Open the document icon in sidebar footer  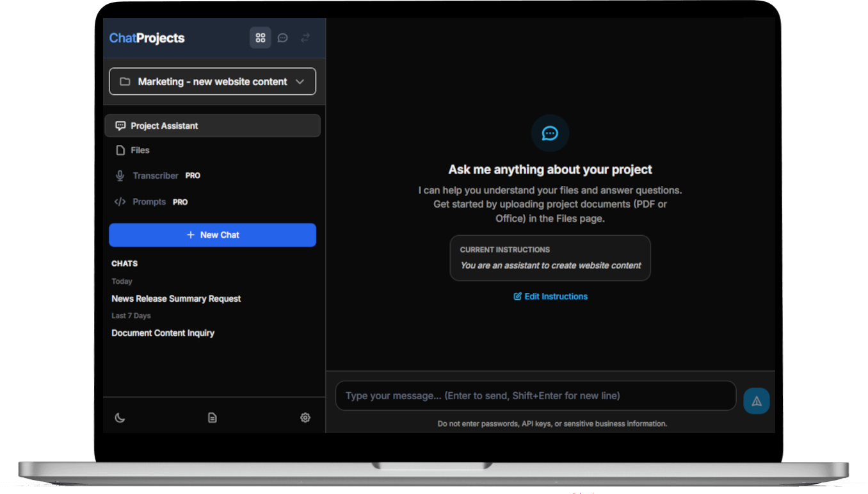point(213,418)
